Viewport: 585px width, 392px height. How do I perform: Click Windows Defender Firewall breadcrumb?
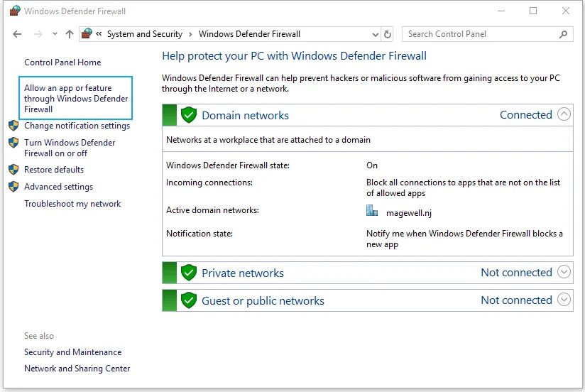[249, 34]
